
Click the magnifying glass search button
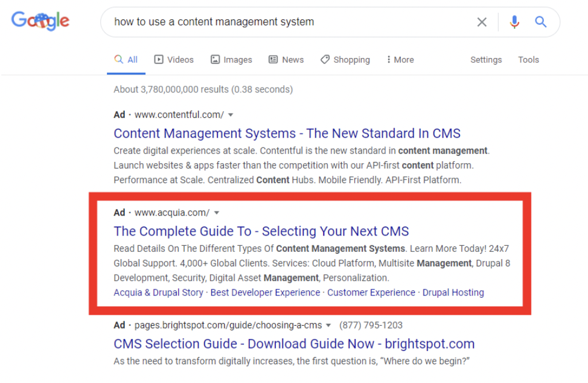point(541,22)
